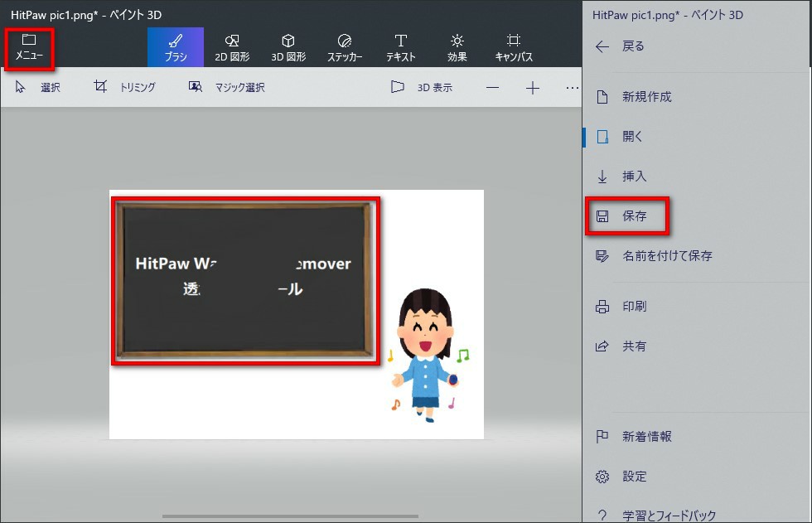The width and height of the screenshot is (812, 523).
Task: Click the question mark help icon
Action: coord(602,516)
